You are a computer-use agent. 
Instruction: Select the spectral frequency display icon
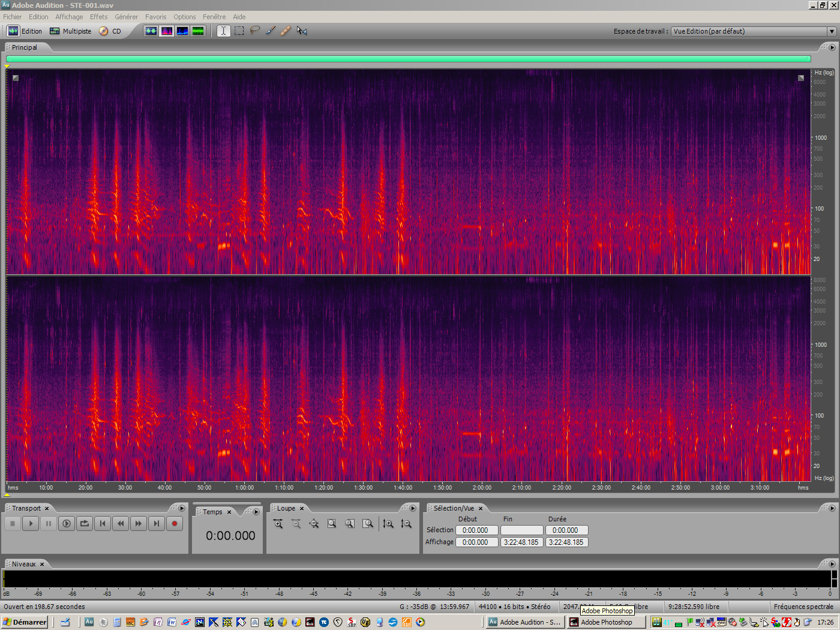(166, 31)
